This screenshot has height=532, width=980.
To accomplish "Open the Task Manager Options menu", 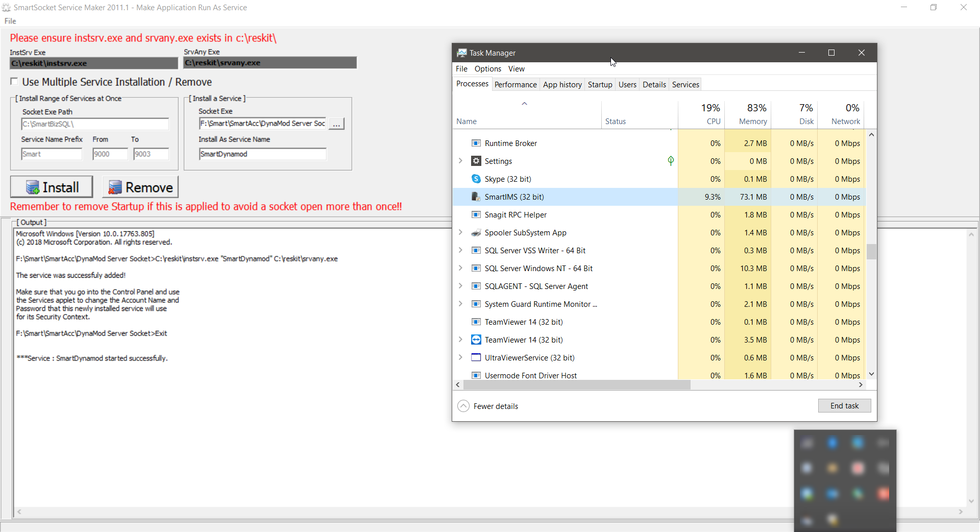I will tap(487, 69).
